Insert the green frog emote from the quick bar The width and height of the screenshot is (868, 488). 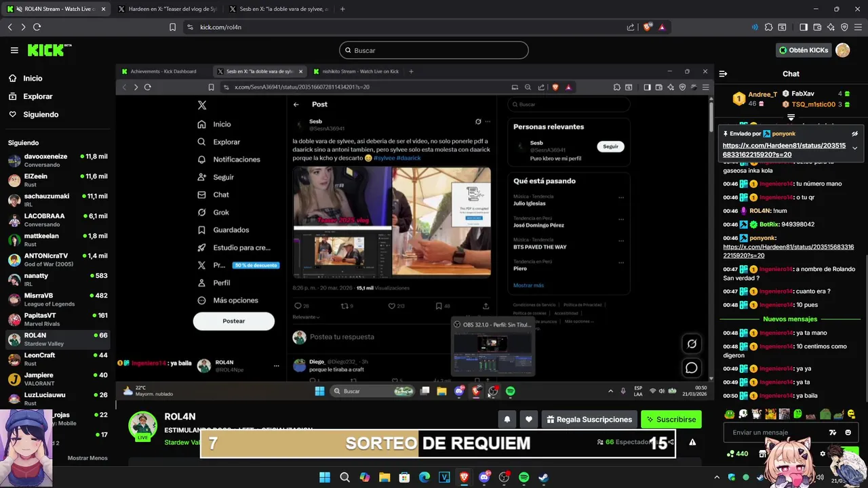click(730, 414)
